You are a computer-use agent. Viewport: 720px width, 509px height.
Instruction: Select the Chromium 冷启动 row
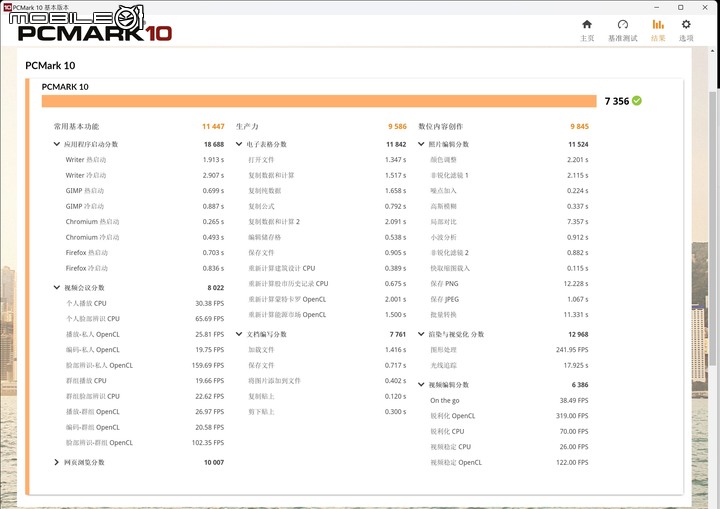point(145,238)
